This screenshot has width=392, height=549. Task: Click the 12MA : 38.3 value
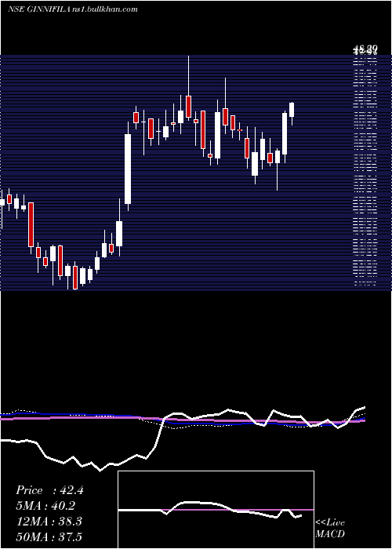pyautogui.click(x=49, y=522)
